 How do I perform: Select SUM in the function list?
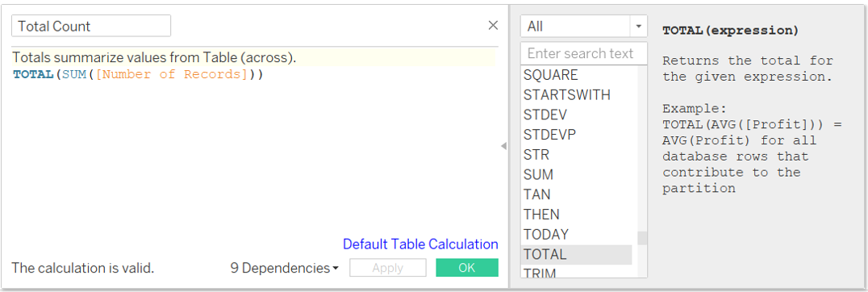[576, 175]
